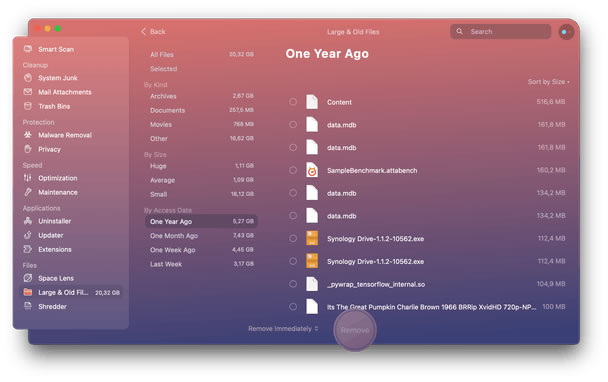This screenshot has height=382, width=608.
Task: Click the Great Pumpkin Charlie Brown file icon
Action: (x=312, y=307)
